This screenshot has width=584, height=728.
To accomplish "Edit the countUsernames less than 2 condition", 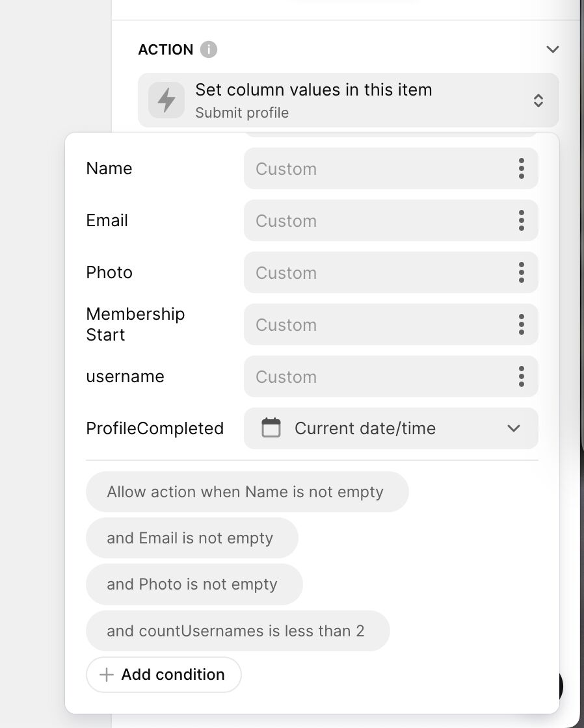I will 237,631.
